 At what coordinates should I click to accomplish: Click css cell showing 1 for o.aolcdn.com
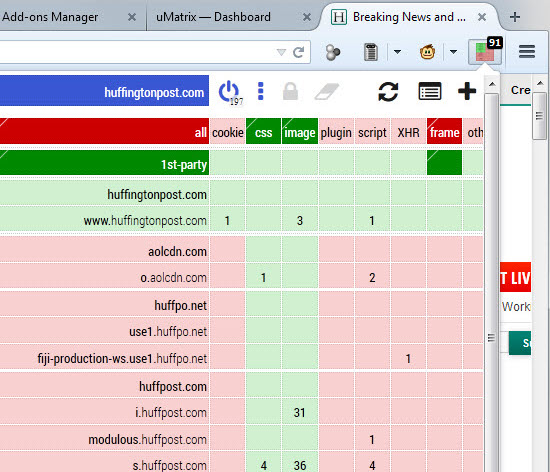(263, 277)
